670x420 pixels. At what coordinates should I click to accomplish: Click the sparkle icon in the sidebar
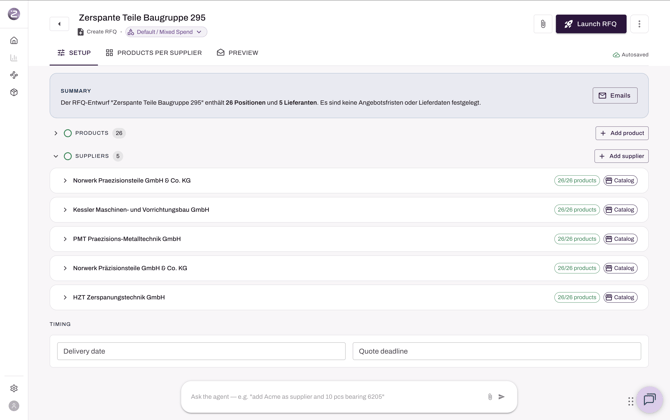coord(14,75)
